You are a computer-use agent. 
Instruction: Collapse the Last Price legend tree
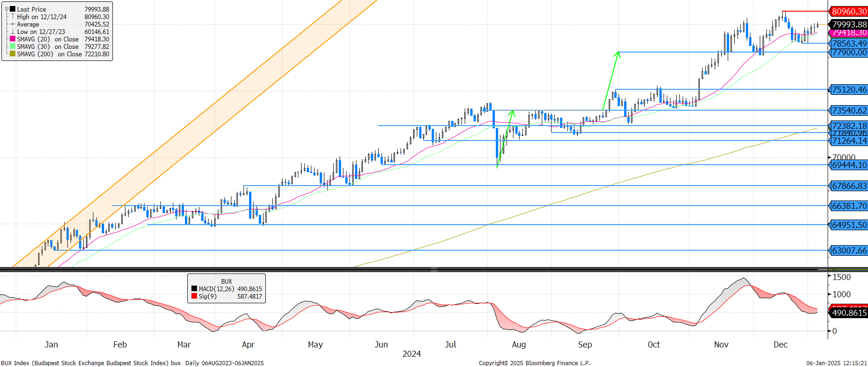(7, 9)
